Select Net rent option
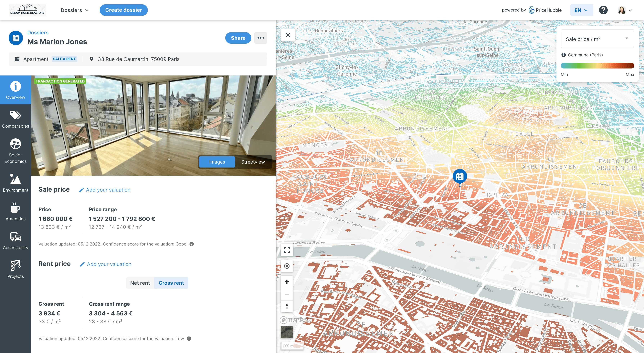Image resolution: width=644 pixels, height=353 pixels. (x=140, y=283)
